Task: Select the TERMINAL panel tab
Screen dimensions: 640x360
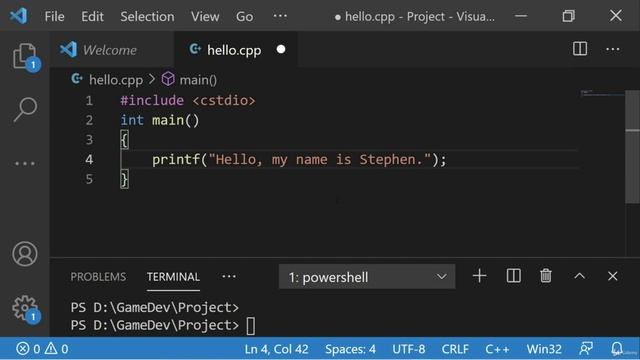Action: pos(173,277)
